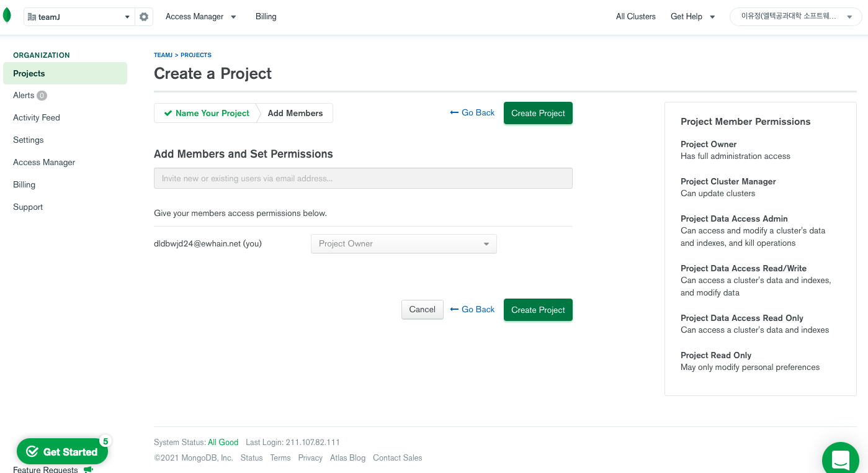Expand the Get Help menu

692,17
